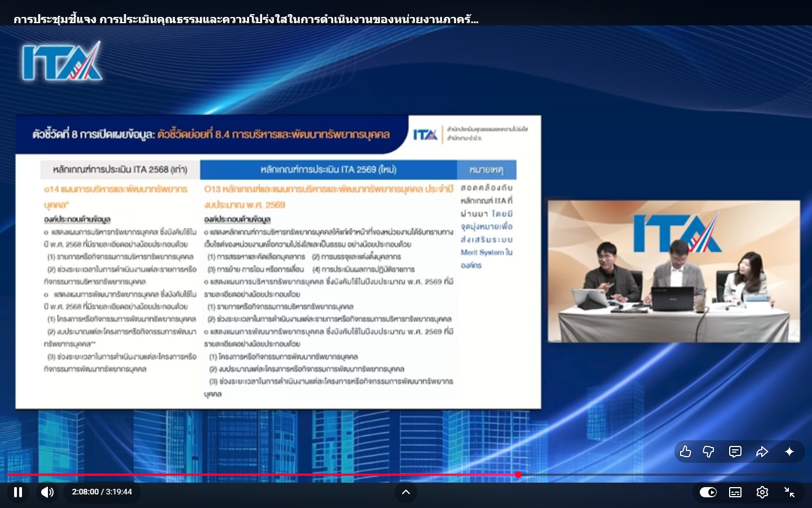The width and height of the screenshot is (812, 508).
Task: Click the ITA 2569 (ใหม่) slide header
Action: click(x=328, y=169)
